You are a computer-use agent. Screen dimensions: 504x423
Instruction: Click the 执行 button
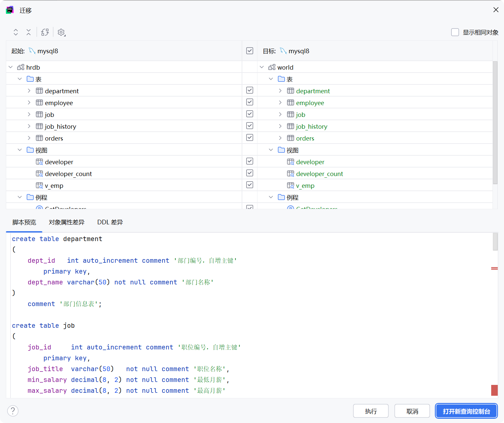(371, 411)
